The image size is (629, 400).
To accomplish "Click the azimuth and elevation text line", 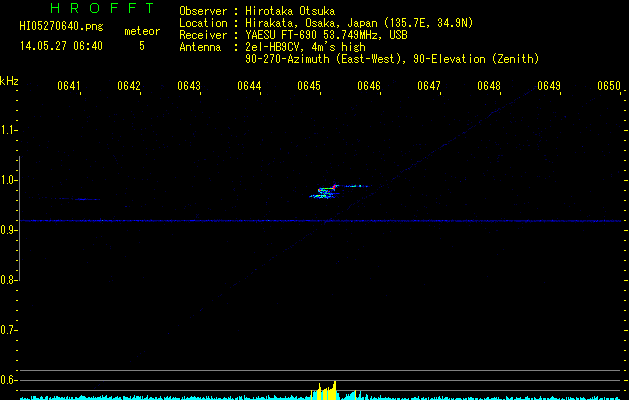I will pos(392,59).
